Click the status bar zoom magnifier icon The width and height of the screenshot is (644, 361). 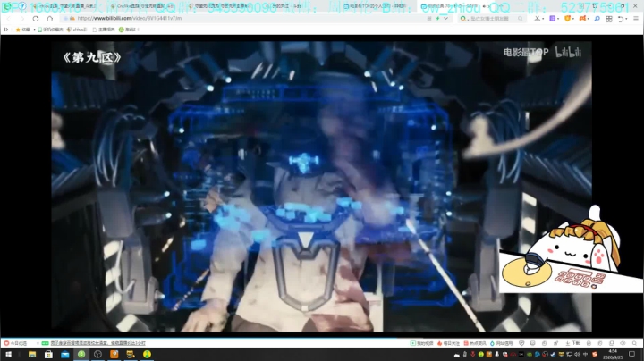click(634, 343)
